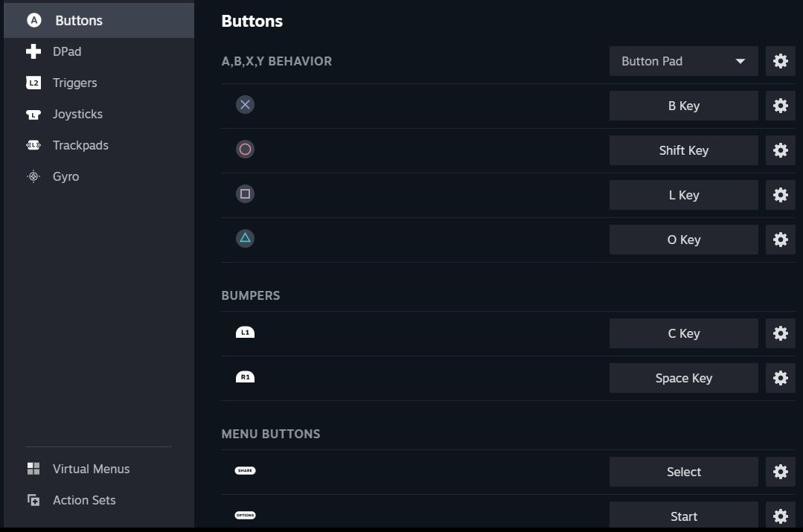Select the Trackpads section
This screenshot has height=532, width=803.
click(x=80, y=145)
